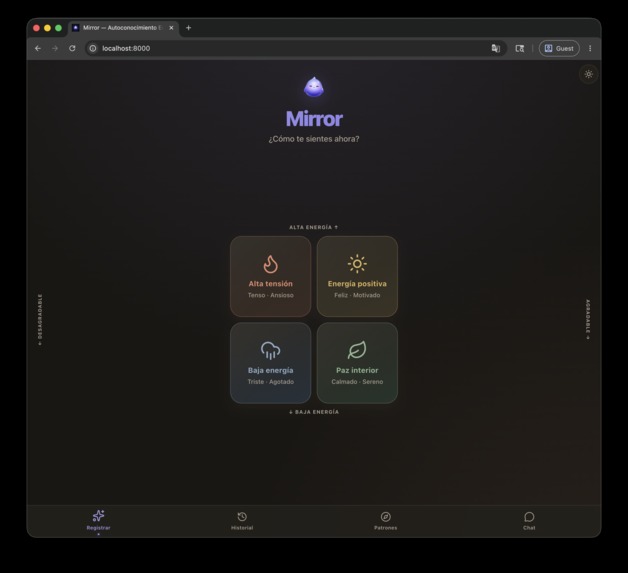Reload the page with the refresh icon
Screen dimensions: 628x573
point(72,48)
